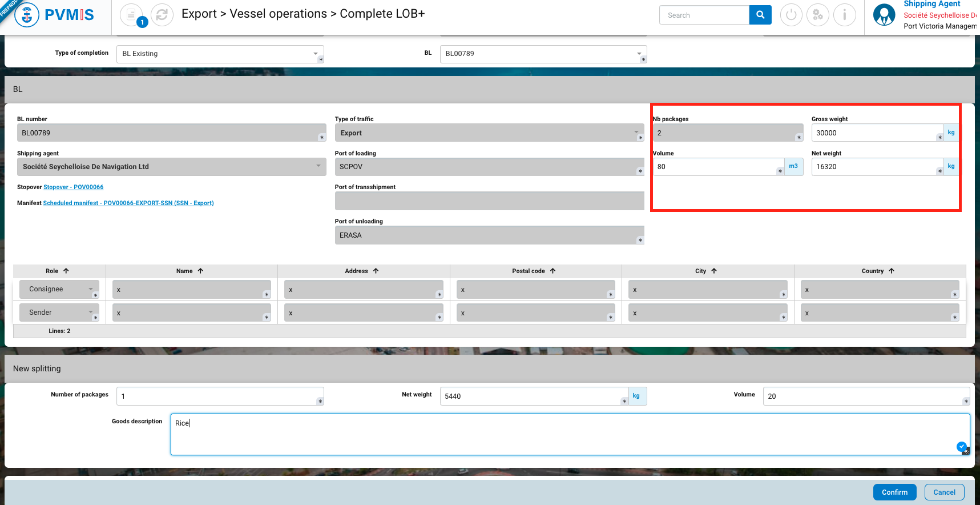Click the power logout icon
This screenshot has height=505, width=980.
click(791, 15)
